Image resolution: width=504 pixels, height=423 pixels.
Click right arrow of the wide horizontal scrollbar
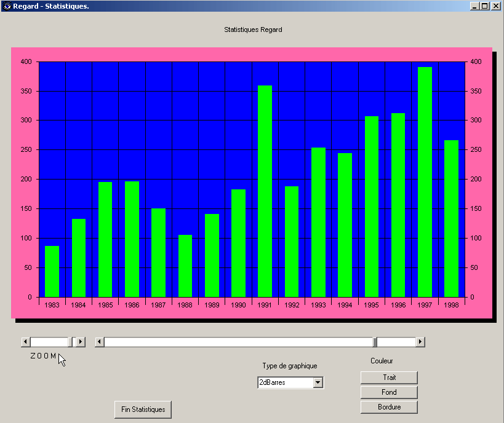(x=420, y=342)
